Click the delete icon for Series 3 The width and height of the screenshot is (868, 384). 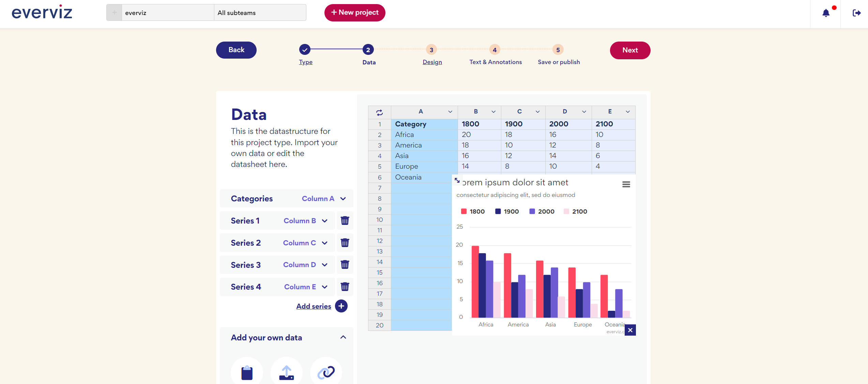[345, 264]
